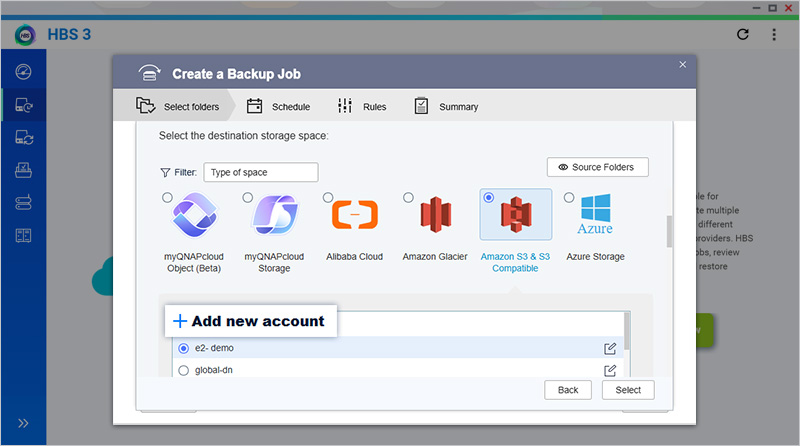
Task: Click Add new account
Action: (x=251, y=321)
